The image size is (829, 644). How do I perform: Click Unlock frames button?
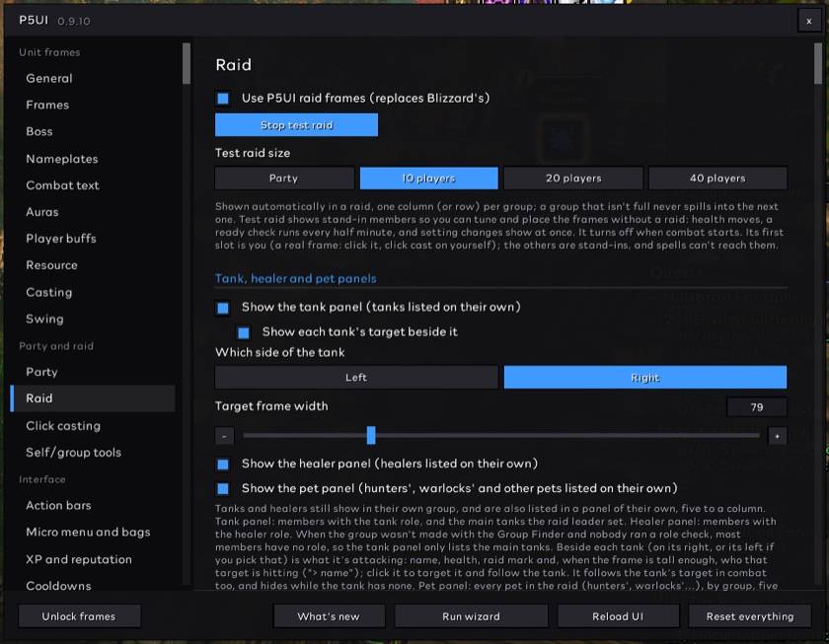pos(79,616)
